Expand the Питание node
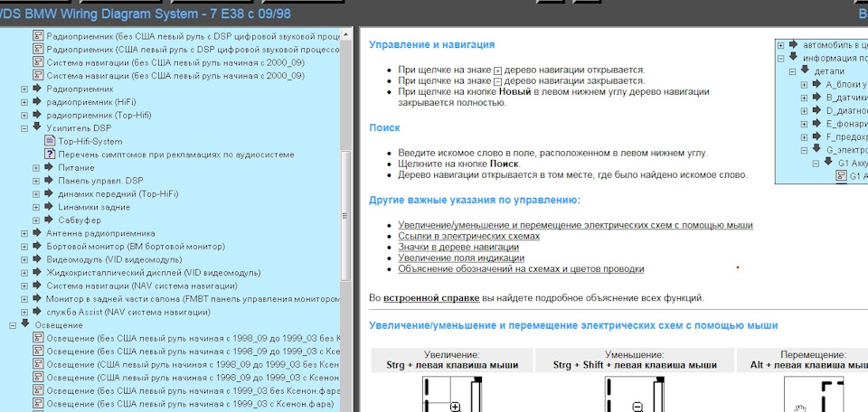Image resolution: width=868 pixels, height=412 pixels. click(x=36, y=167)
